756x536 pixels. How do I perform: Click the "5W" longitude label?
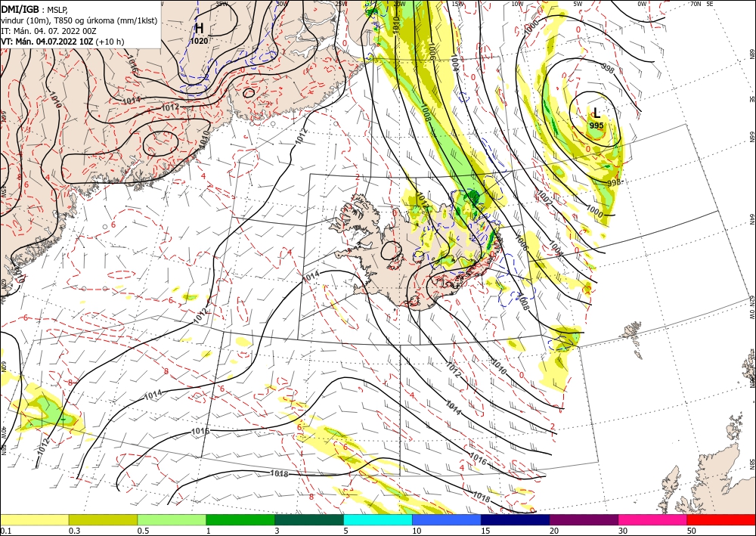pos(578,4)
